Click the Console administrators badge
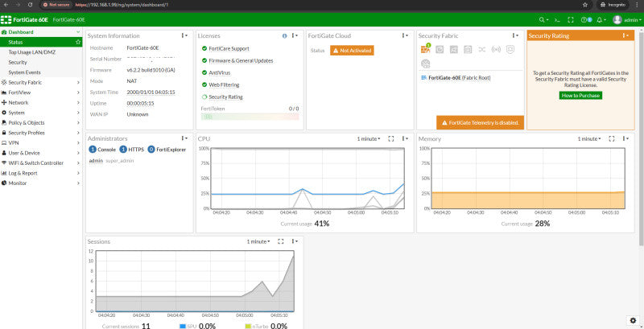 [102, 150]
